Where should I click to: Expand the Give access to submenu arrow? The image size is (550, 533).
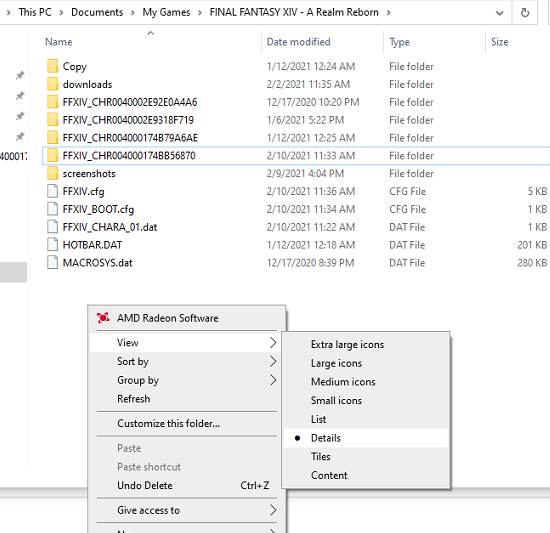pyautogui.click(x=273, y=510)
